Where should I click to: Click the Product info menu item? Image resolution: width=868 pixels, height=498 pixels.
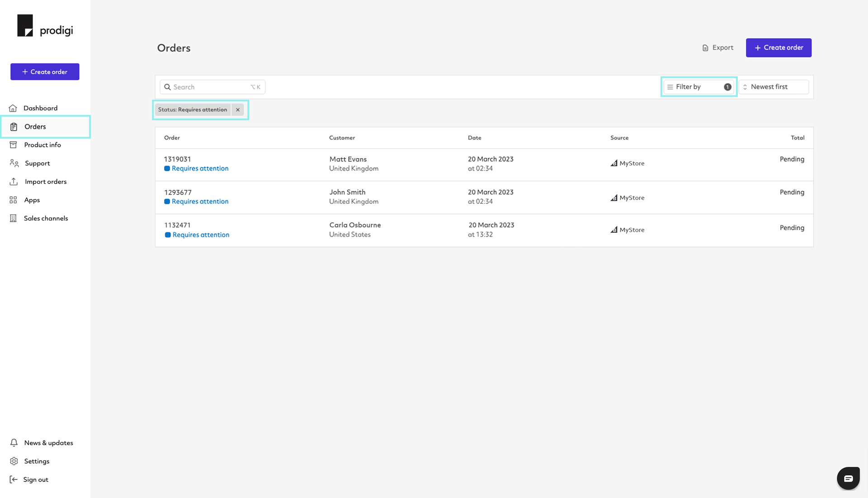[x=42, y=145]
